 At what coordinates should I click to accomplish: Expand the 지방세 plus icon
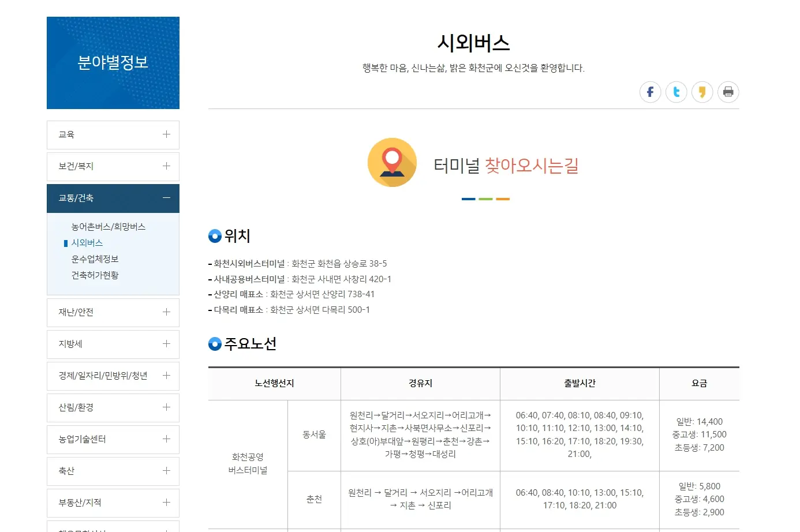[x=166, y=344]
